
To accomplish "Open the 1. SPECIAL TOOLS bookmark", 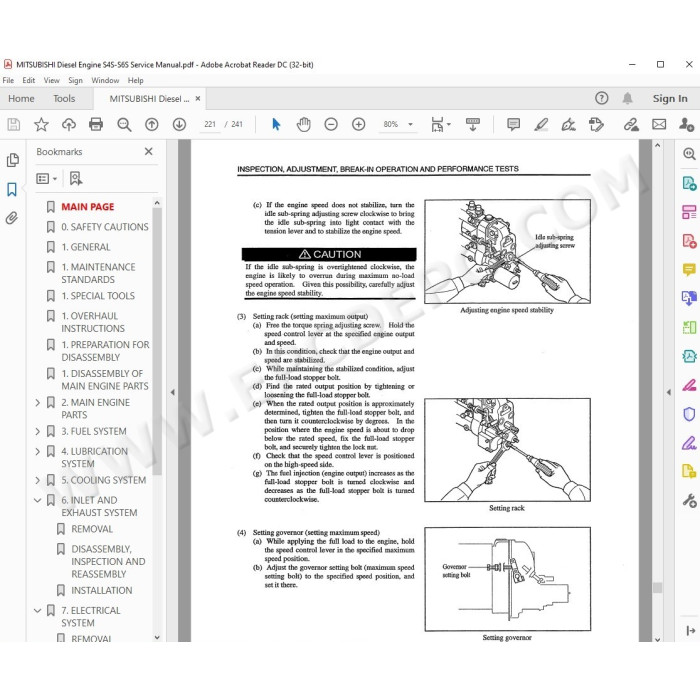I will [98, 296].
